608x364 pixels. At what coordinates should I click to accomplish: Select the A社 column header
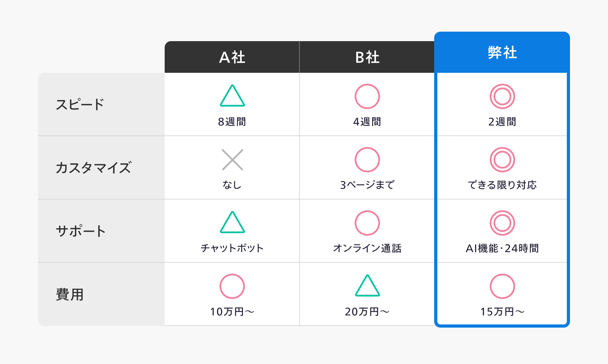232,57
